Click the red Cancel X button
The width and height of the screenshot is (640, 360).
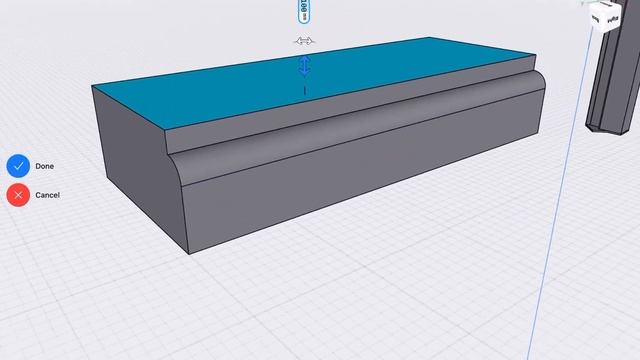point(18,195)
